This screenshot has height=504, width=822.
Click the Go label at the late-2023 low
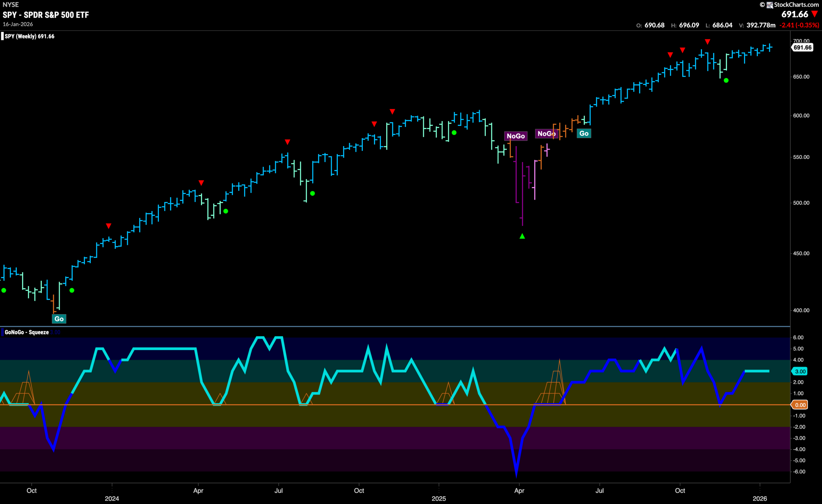[x=59, y=319]
